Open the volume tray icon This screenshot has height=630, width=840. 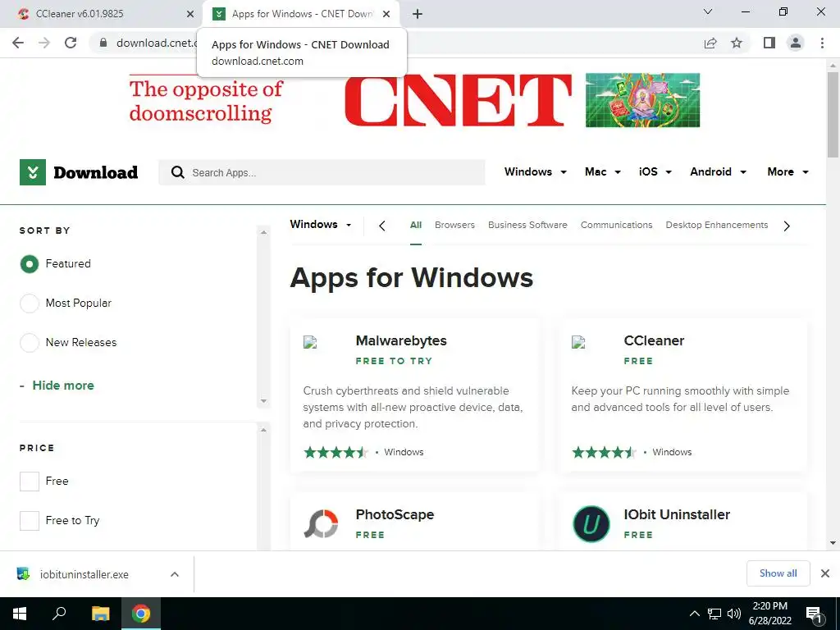(x=734, y=614)
